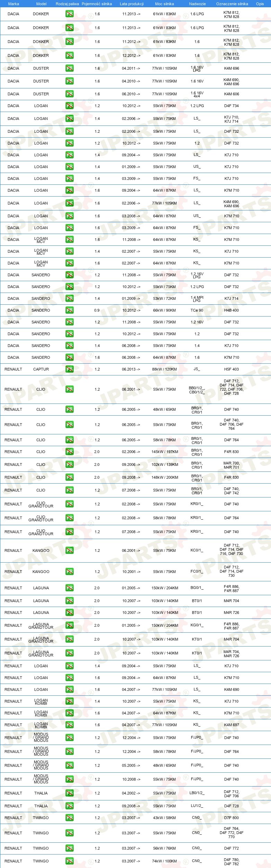
Task: Click fuel icon in Kangoo 06.2001 row
Action: click(x=69, y=550)
